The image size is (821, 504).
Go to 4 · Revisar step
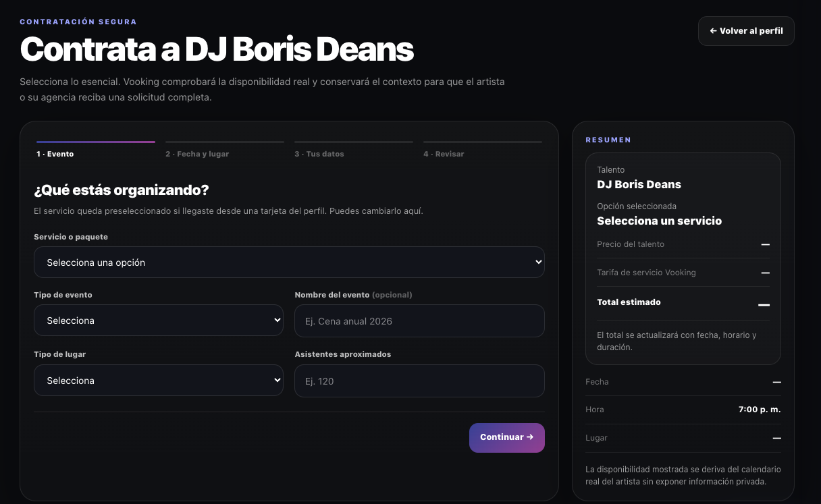(483, 149)
